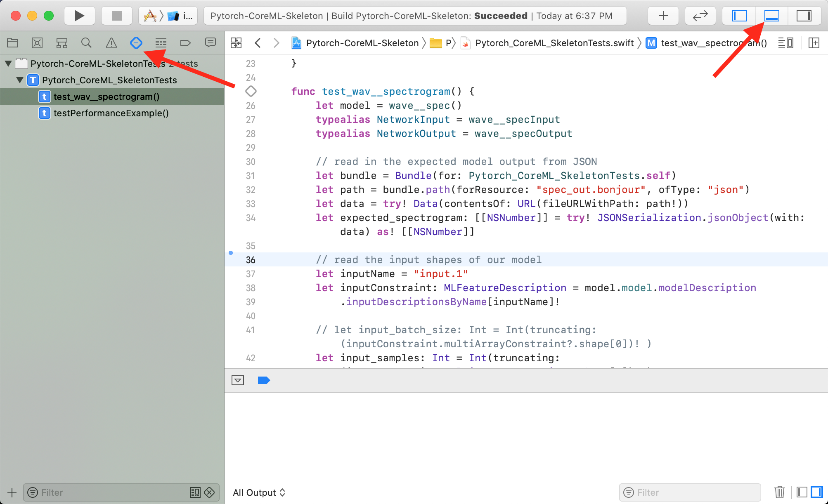This screenshot has width=828, height=504.
Task: Toggle the breakpoints activation icon in the debug bar
Action: (x=264, y=380)
